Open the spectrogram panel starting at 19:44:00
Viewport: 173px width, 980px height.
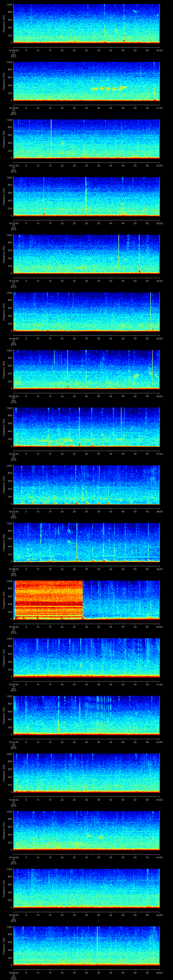pyautogui.click(x=87, y=888)
